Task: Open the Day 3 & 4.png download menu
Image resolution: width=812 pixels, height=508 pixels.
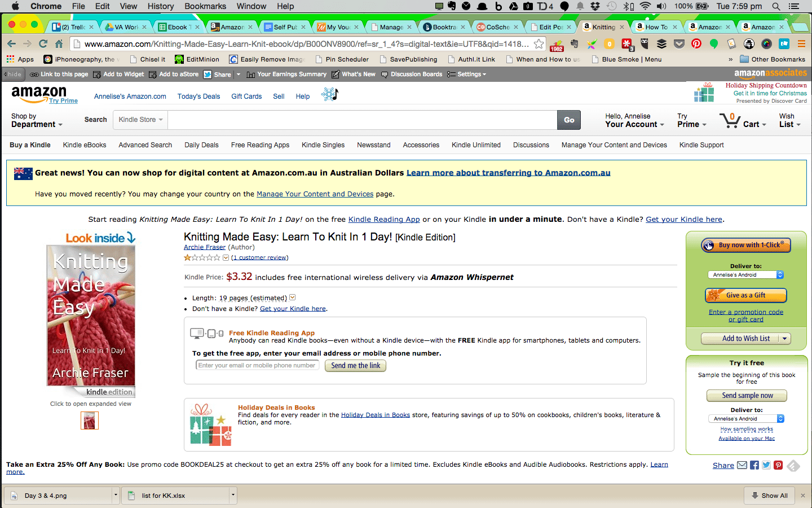Action: click(116, 496)
